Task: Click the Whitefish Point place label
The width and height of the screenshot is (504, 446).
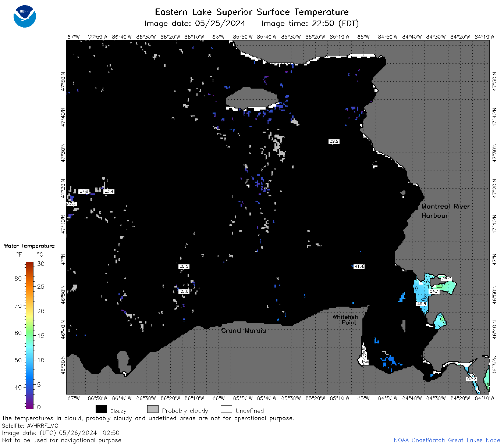Action: coord(345,320)
